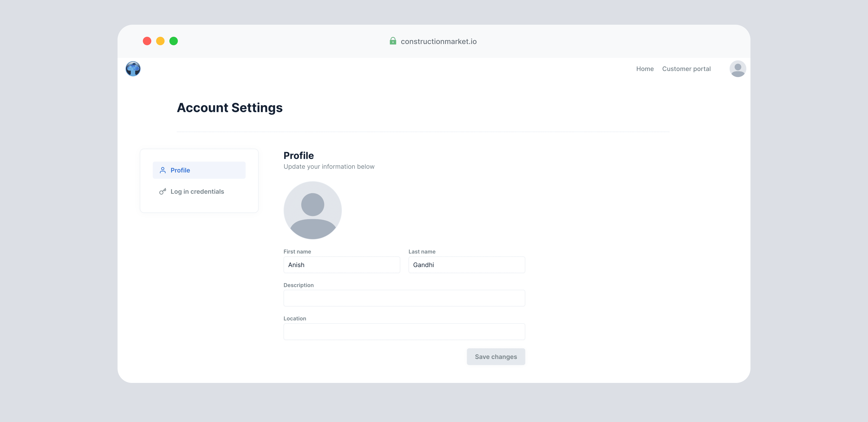Click the yellow minimize window button
Viewport: 868px width, 422px height.
point(160,41)
